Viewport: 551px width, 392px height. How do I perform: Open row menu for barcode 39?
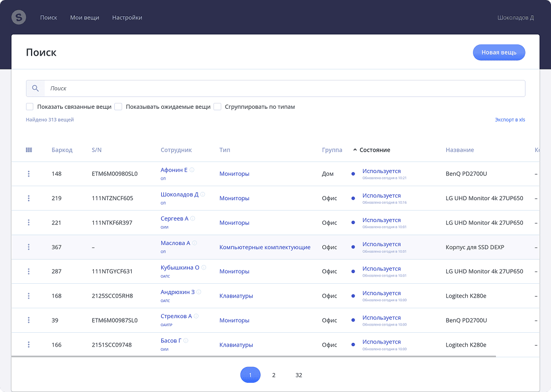(29, 320)
